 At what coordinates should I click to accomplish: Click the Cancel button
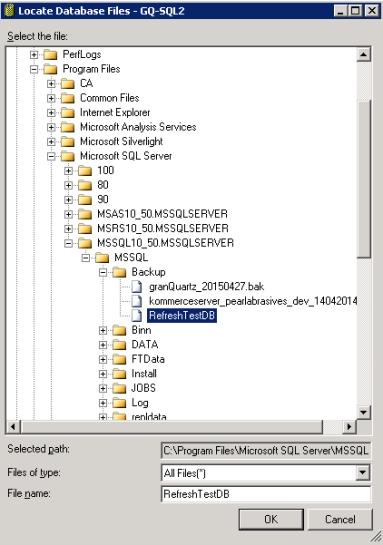point(340,519)
